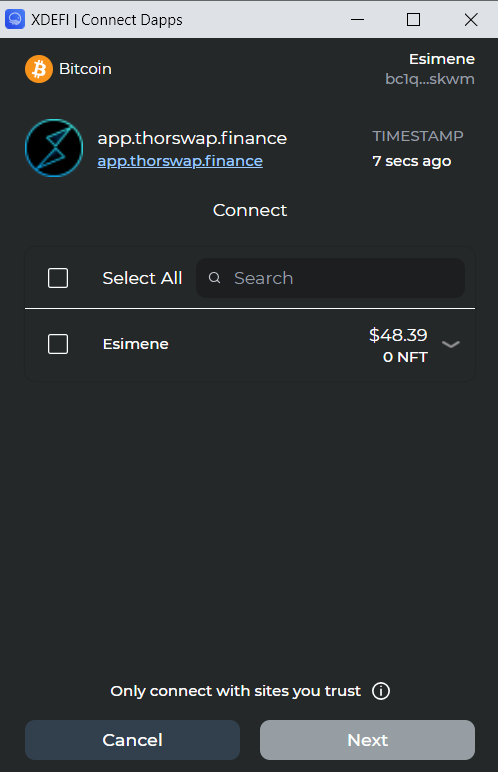The height and width of the screenshot is (772, 498).
Task: Check the Esimene account checkbox
Action: (x=58, y=344)
